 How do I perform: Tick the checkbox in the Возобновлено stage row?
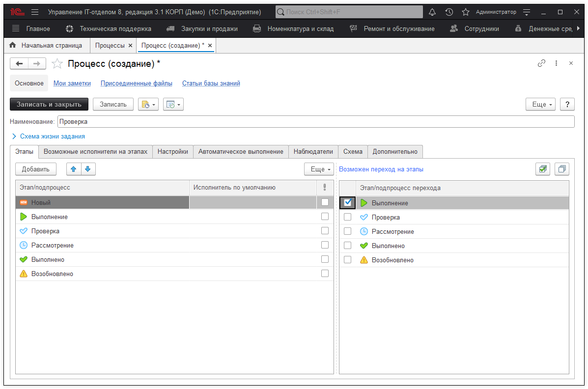point(325,274)
